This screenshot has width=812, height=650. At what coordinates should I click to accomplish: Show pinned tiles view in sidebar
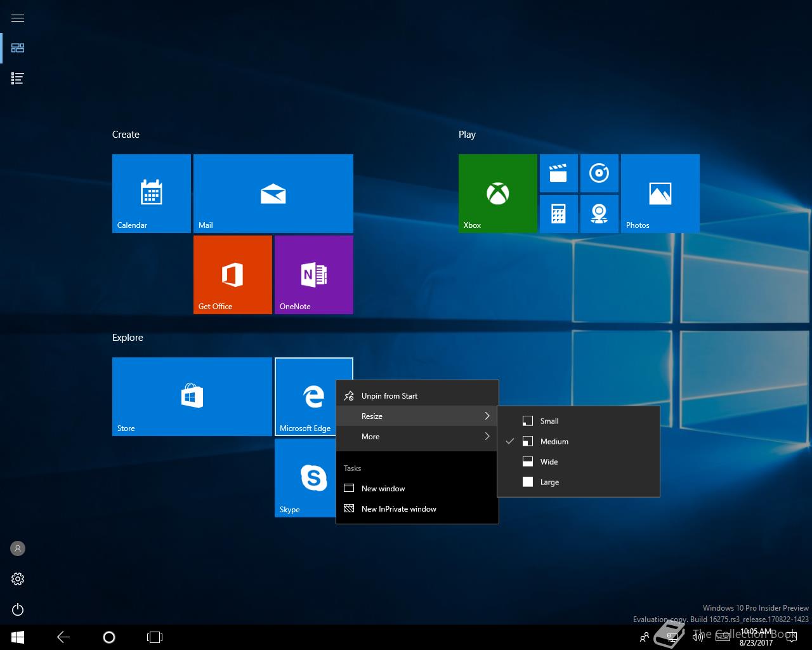18,48
